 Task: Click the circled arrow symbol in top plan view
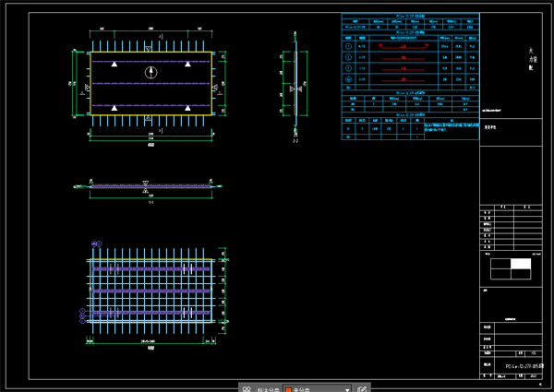point(151,72)
